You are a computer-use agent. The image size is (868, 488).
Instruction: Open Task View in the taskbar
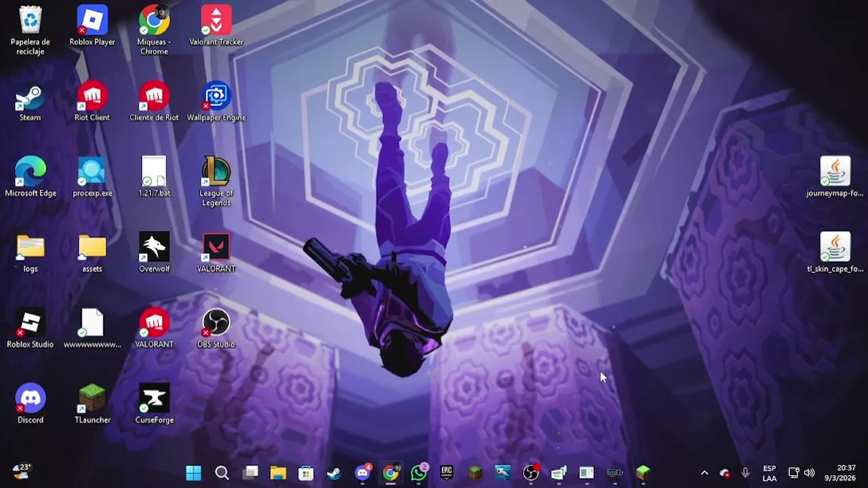tap(251, 472)
